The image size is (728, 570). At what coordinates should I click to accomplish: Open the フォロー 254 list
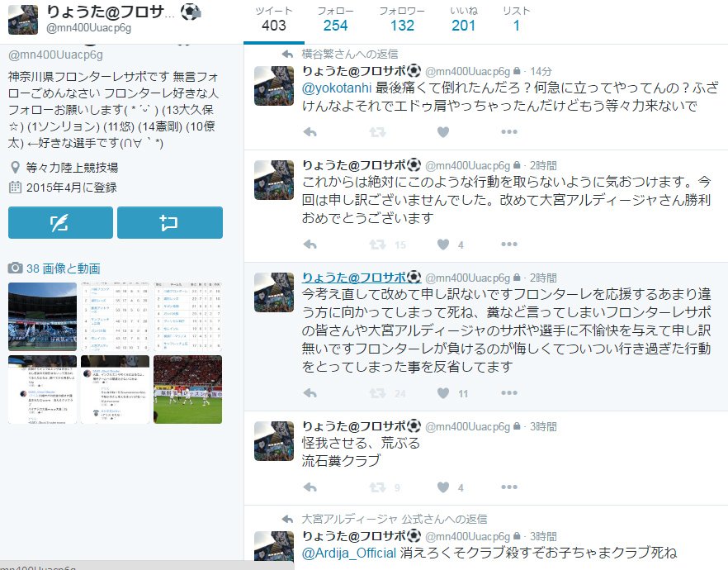[335, 20]
